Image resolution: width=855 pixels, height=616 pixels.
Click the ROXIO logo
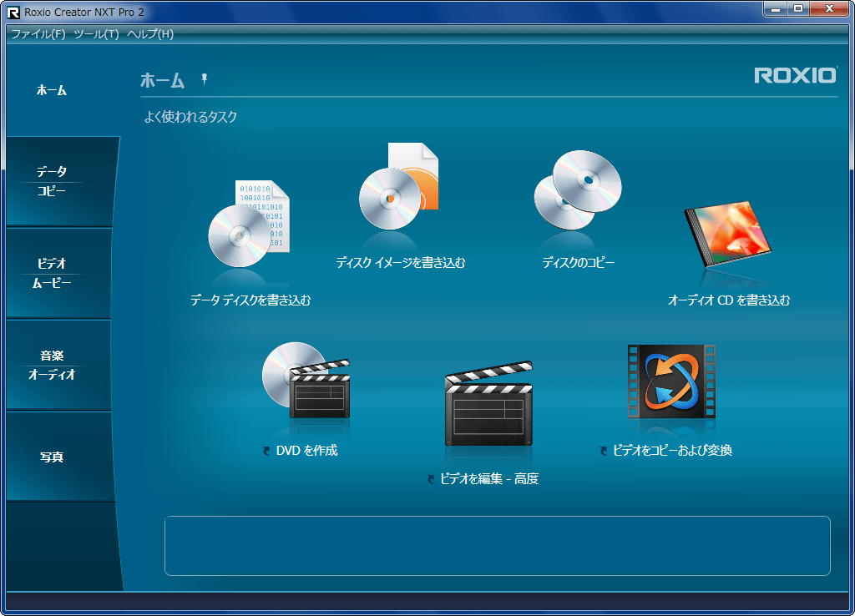tap(795, 75)
